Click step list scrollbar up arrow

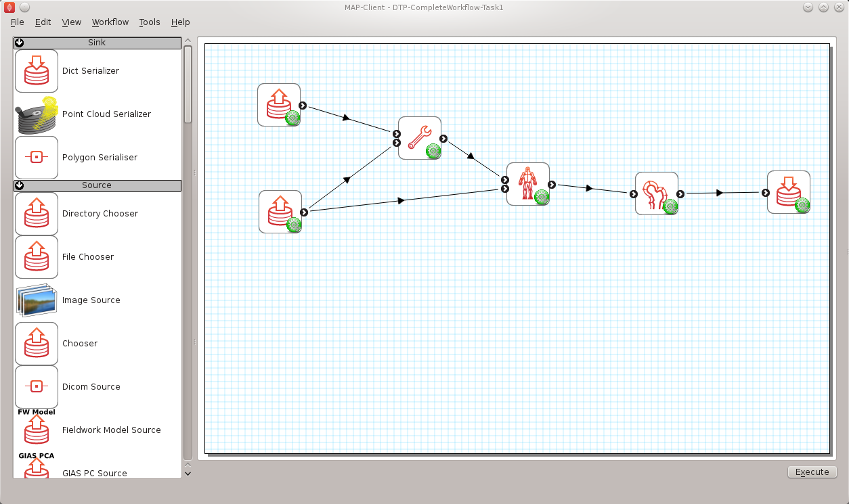[188, 41]
